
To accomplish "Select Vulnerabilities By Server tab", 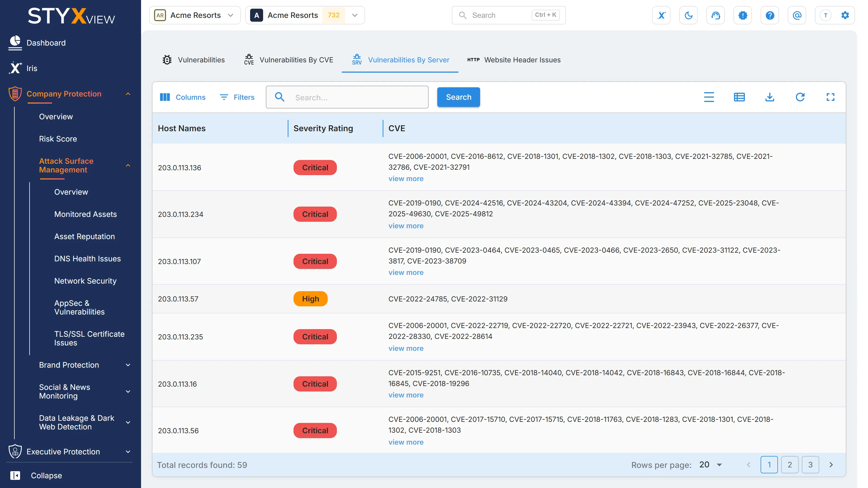I will 400,60.
